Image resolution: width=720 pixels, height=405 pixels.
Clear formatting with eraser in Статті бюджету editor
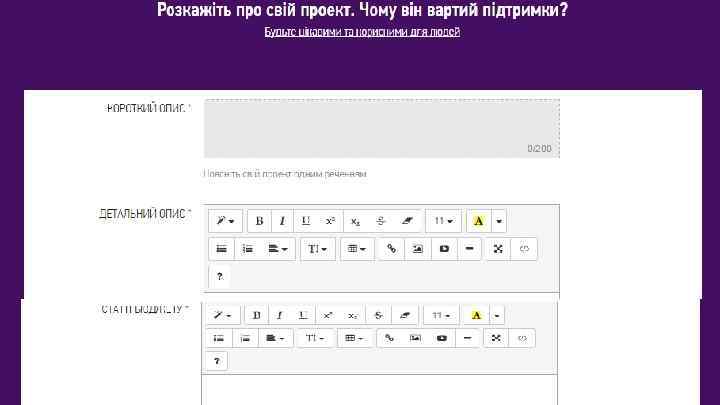click(405, 315)
